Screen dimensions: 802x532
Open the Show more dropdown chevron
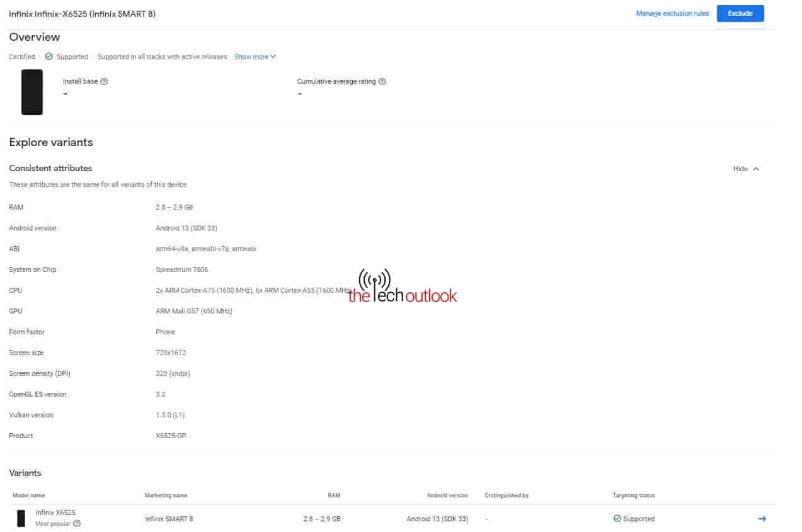point(272,57)
